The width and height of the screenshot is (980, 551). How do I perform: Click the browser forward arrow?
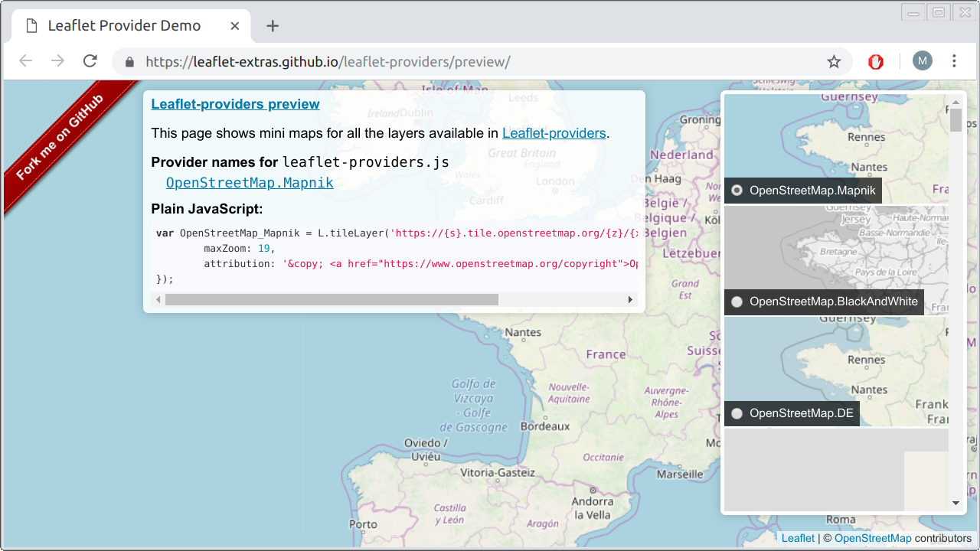pyautogui.click(x=57, y=60)
